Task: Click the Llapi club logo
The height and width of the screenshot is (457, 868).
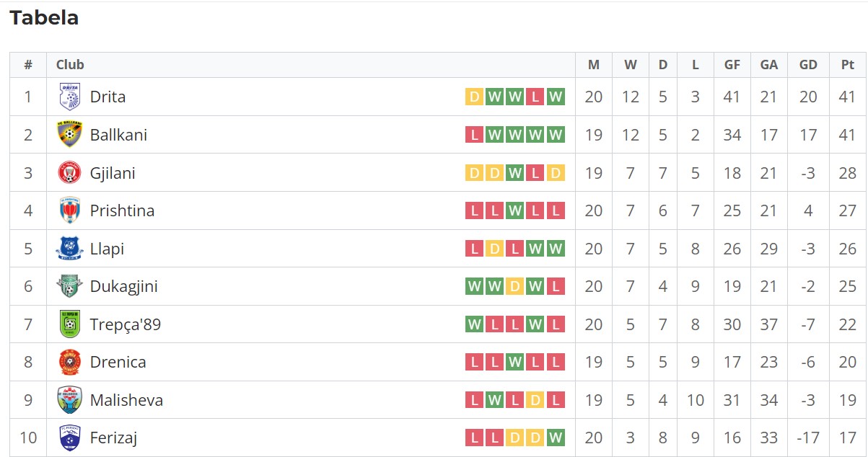Action: tap(70, 249)
